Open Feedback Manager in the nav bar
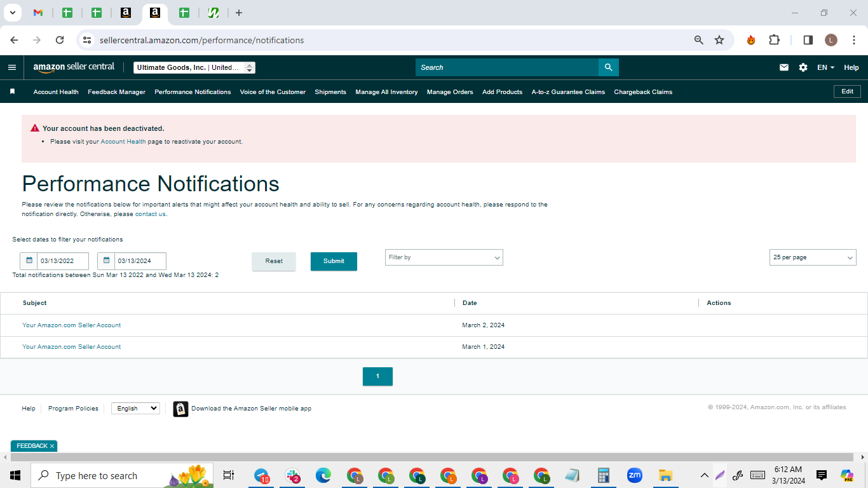Image resolution: width=868 pixels, height=488 pixels. (116, 91)
